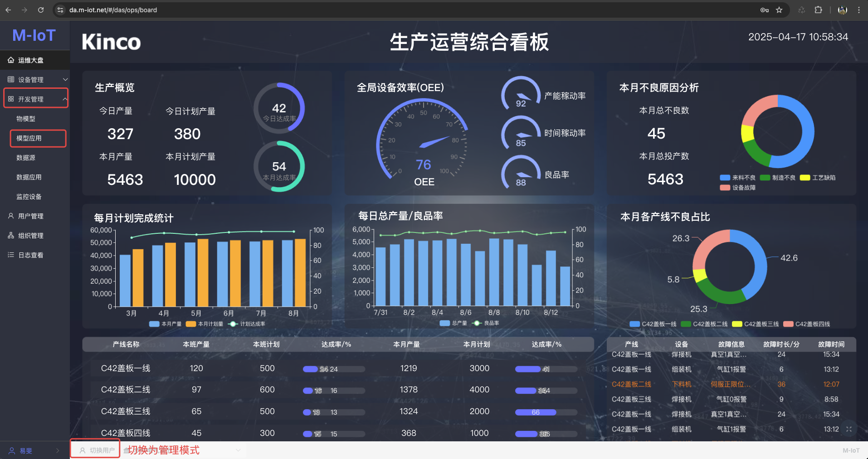Click the 开发管理 grid icon
Screen dimensions: 868x459
click(11, 99)
